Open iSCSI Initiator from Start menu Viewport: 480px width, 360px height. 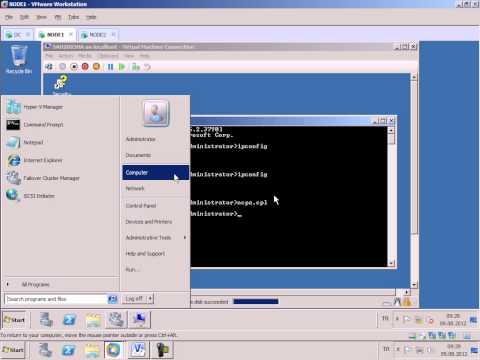tap(31, 196)
